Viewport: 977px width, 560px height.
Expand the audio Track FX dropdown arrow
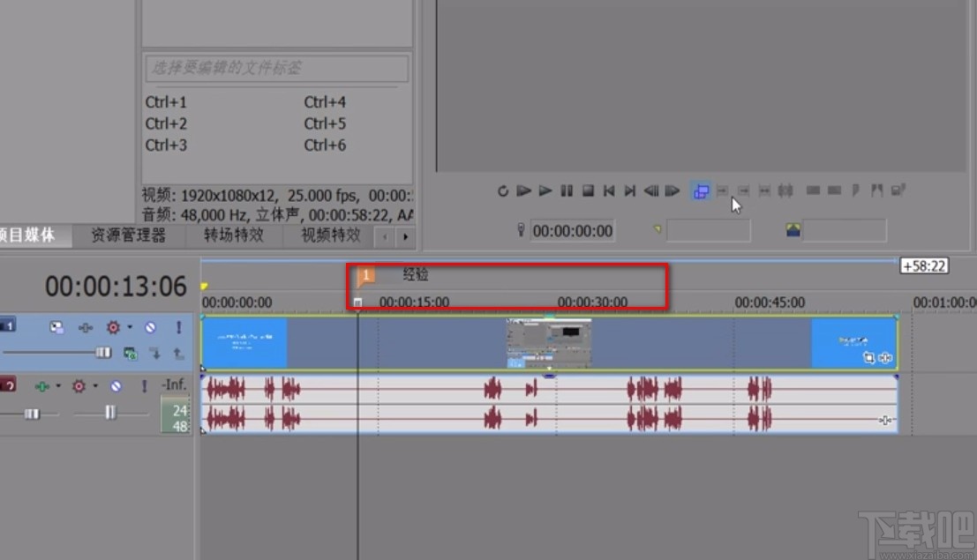[x=58, y=386]
